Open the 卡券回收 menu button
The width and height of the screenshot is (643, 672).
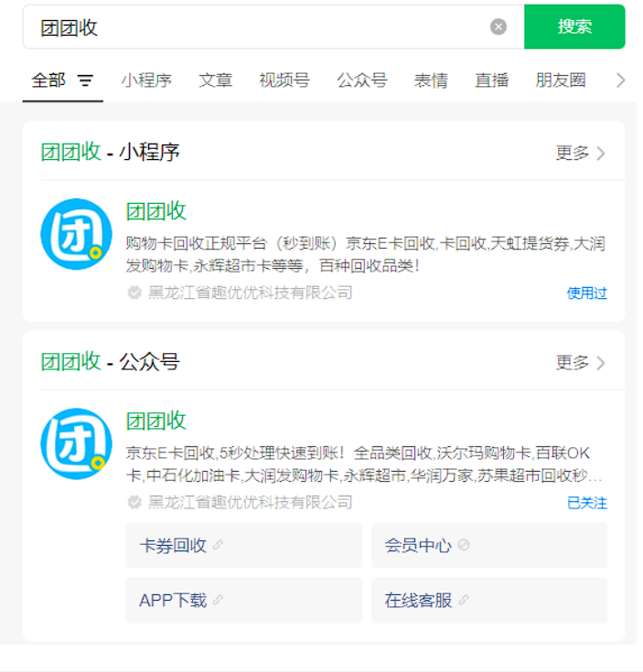coord(244,545)
